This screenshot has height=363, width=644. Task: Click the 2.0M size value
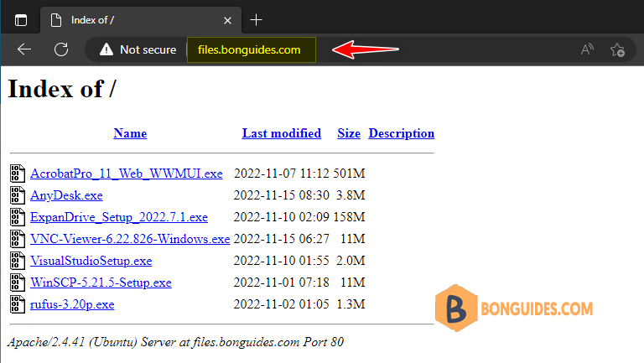pos(351,261)
